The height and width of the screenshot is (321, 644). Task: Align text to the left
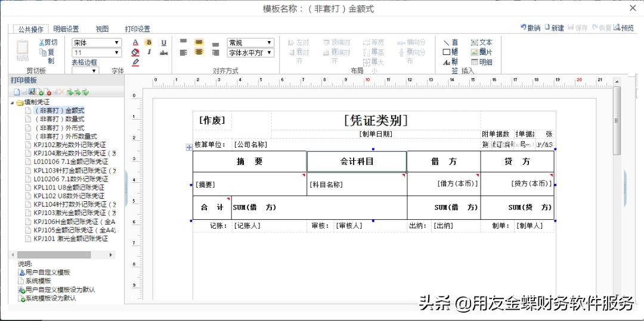pyautogui.click(x=184, y=52)
